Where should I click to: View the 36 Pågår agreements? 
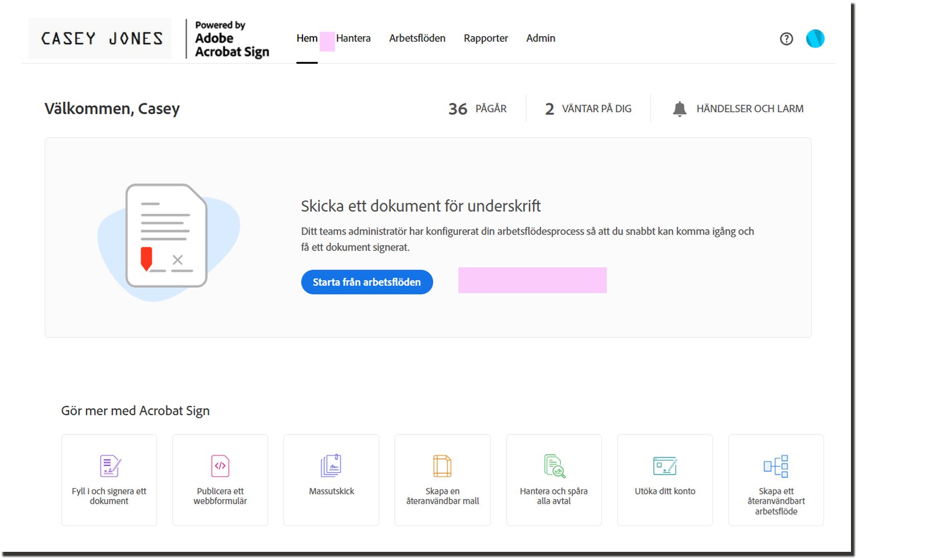(x=477, y=109)
